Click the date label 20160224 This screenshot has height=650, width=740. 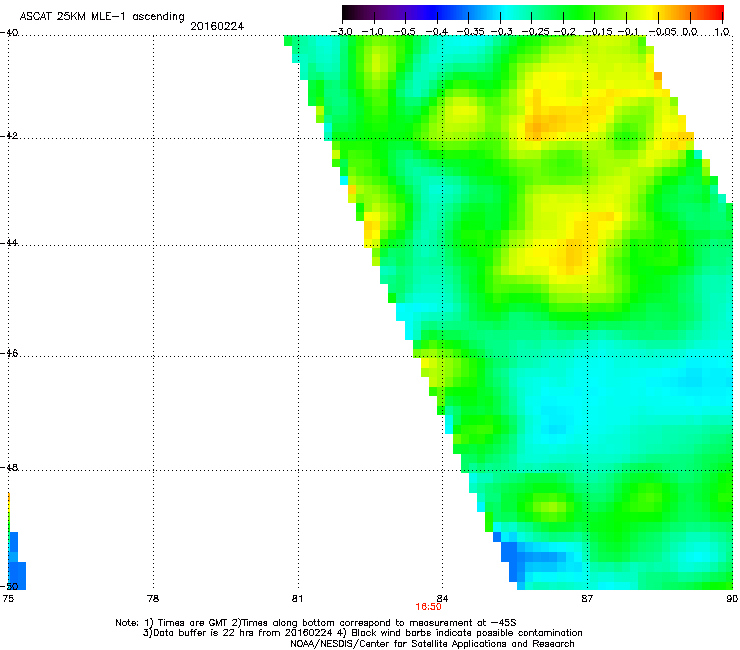click(217, 26)
